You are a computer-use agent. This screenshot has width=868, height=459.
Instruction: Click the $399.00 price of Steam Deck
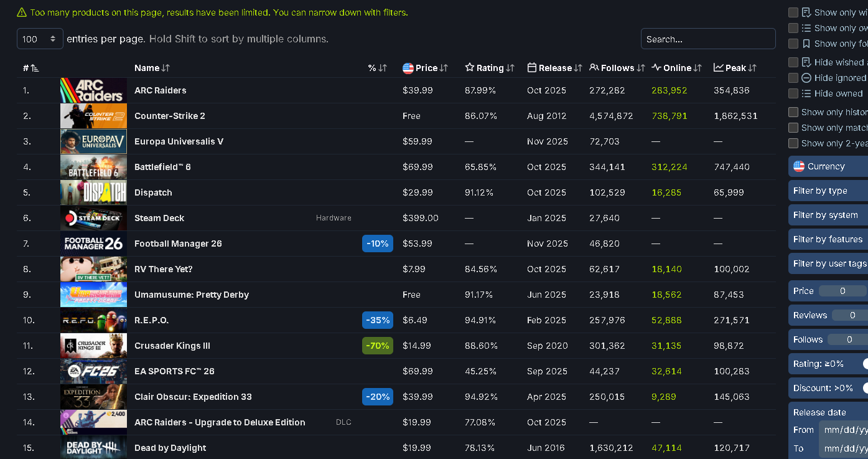point(421,218)
